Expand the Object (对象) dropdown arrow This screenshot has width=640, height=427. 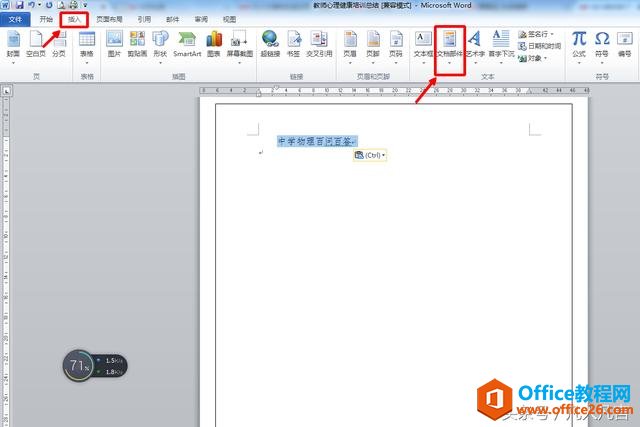pyautogui.click(x=545, y=58)
